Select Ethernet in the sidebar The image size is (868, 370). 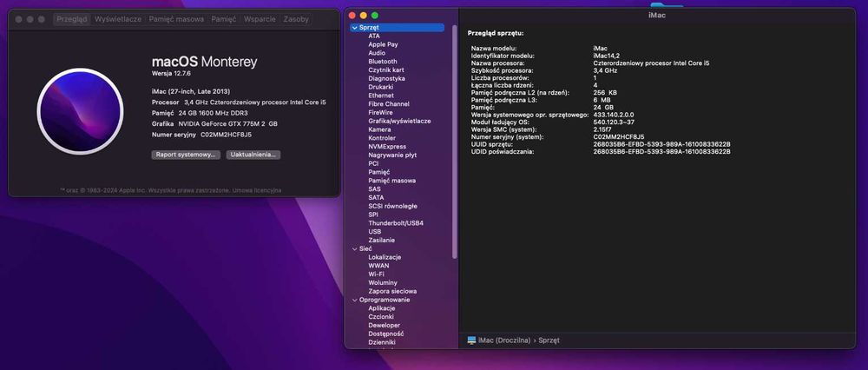tap(381, 96)
